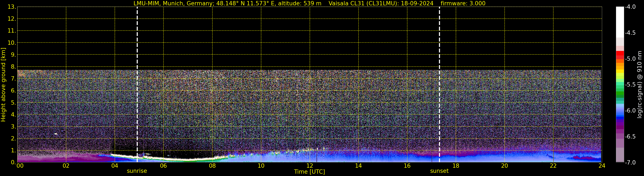Click the "-6.0" colorbar tick label
Viewport: 644px width, 176px height.
(630, 111)
